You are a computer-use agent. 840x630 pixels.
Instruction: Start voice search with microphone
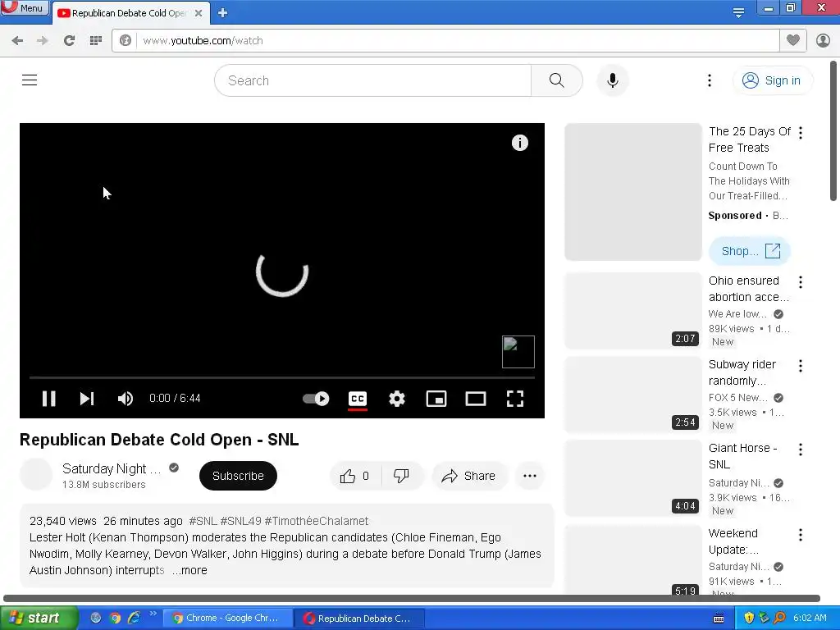(x=612, y=80)
